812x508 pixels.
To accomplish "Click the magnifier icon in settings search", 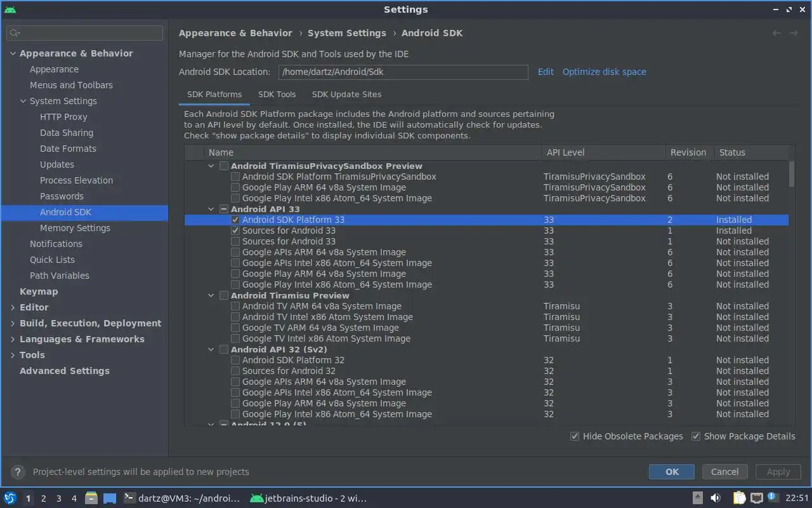I will [15, 33].
